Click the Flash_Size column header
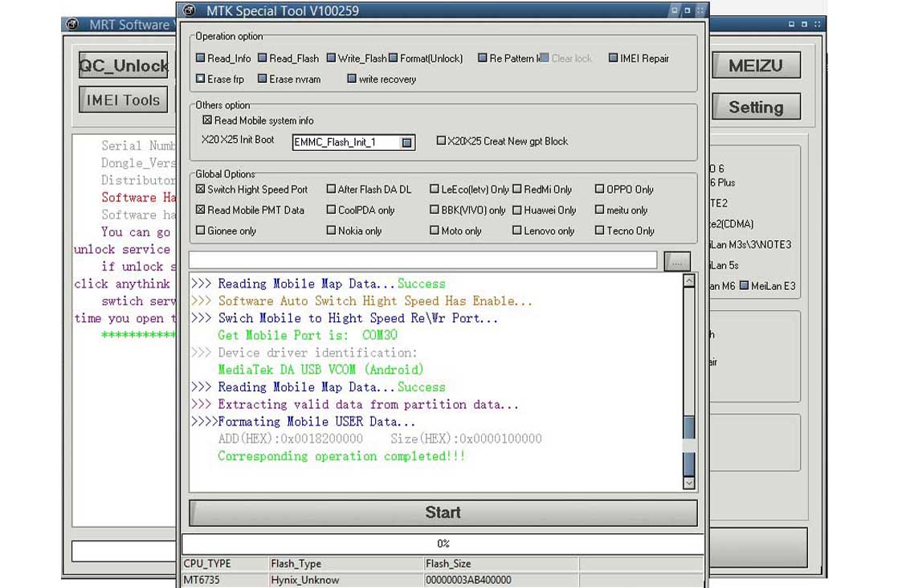The height and width of the screenshot is (588, 898). click(501, 563)
